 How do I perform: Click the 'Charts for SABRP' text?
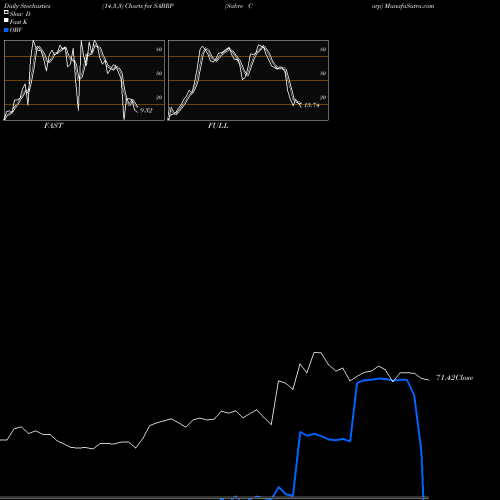(149, 6)
